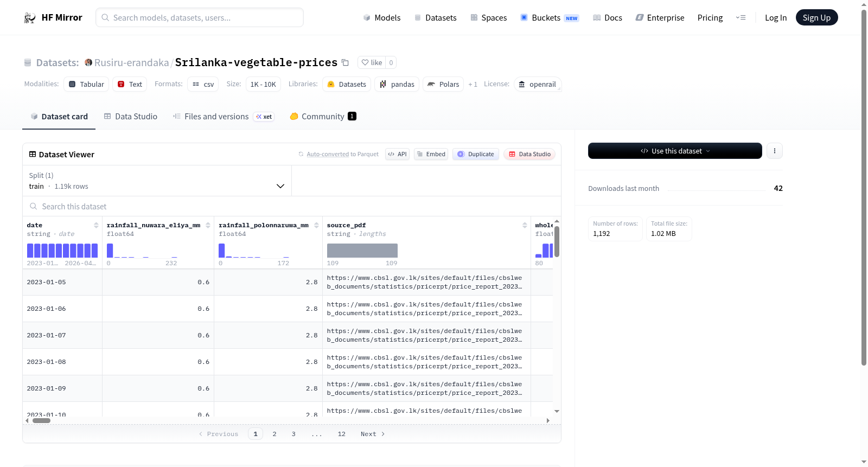
Task: Click the HF Mirror logo icon
Action: pos(30,18)
